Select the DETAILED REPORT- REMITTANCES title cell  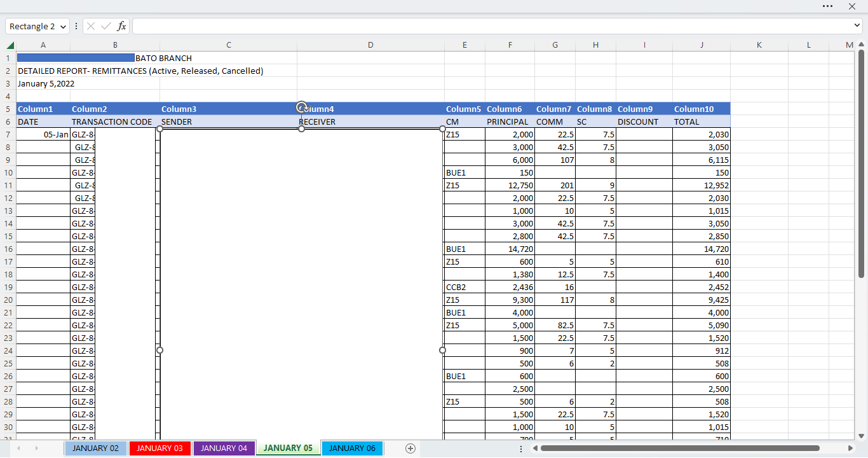point(140,71)
